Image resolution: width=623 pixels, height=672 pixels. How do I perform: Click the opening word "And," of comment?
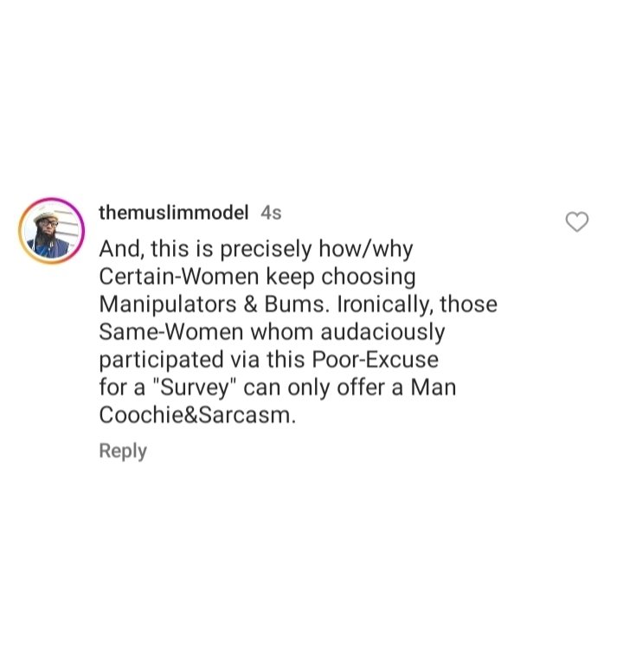point(119,249)
